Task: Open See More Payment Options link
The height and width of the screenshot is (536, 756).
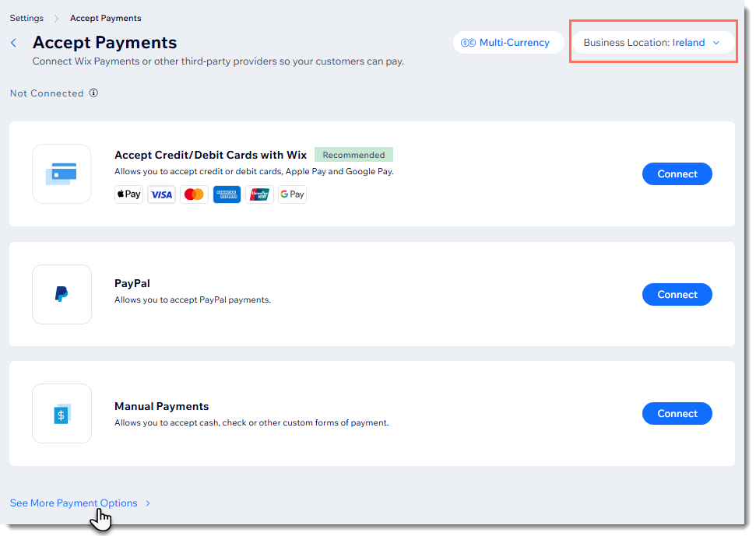Action: pyautogui.click(x=73, y=503)
